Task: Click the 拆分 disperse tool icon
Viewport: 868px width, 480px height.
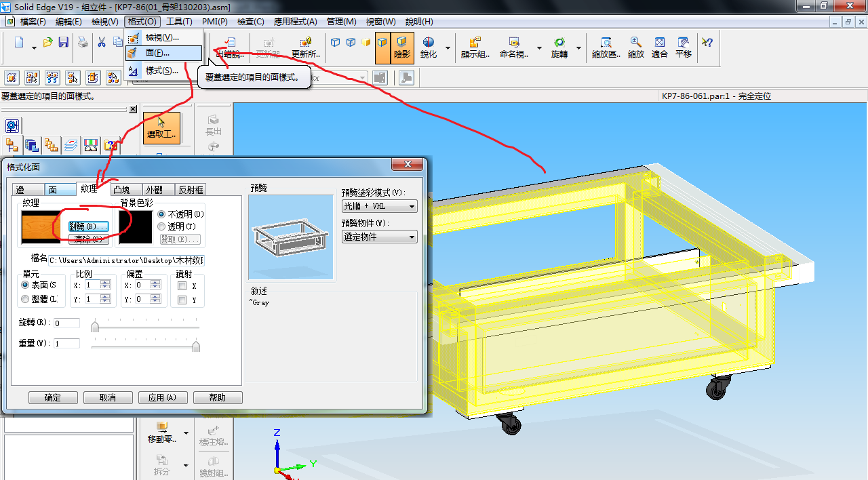Action: [x=162, y=464]
